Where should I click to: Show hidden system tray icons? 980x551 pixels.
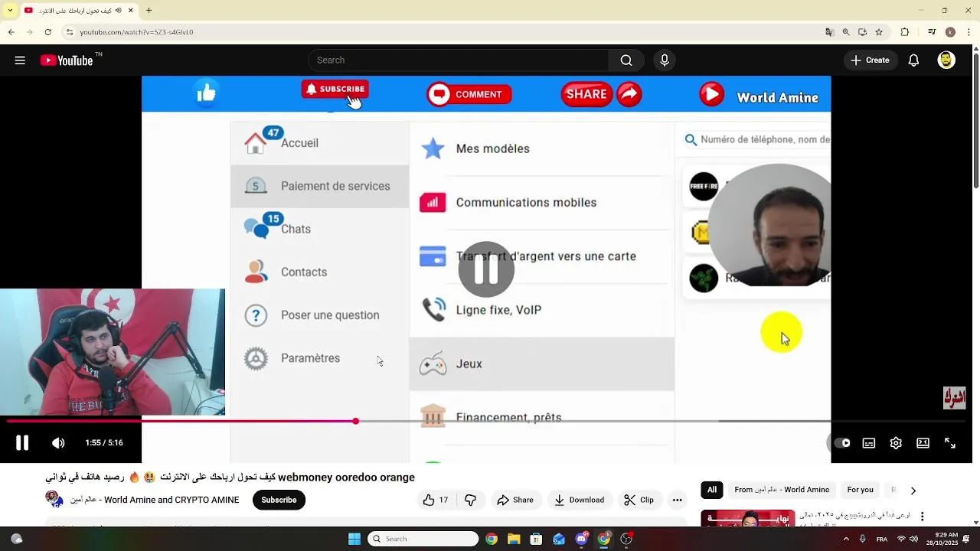(x=846, y=539)
